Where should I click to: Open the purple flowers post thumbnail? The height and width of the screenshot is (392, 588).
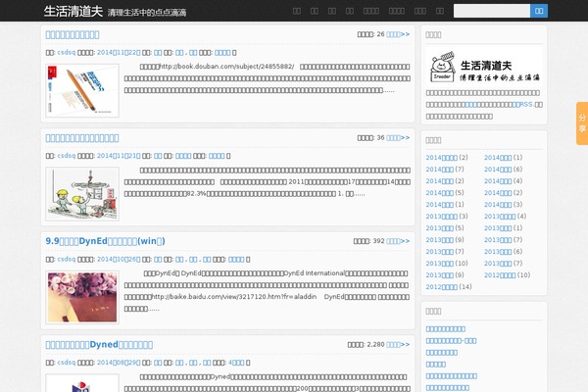tap(82, 297)
